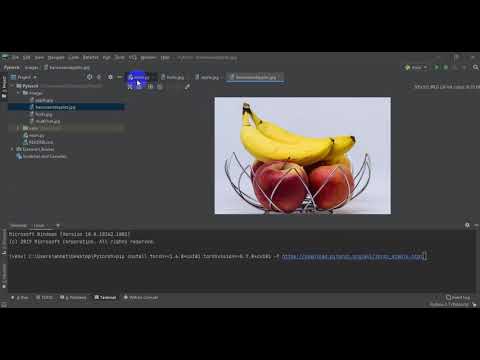Screen dimensions: 480x360
Task: Click the download.pytorch.org URL in terminal
Action: tap(353, 256)
